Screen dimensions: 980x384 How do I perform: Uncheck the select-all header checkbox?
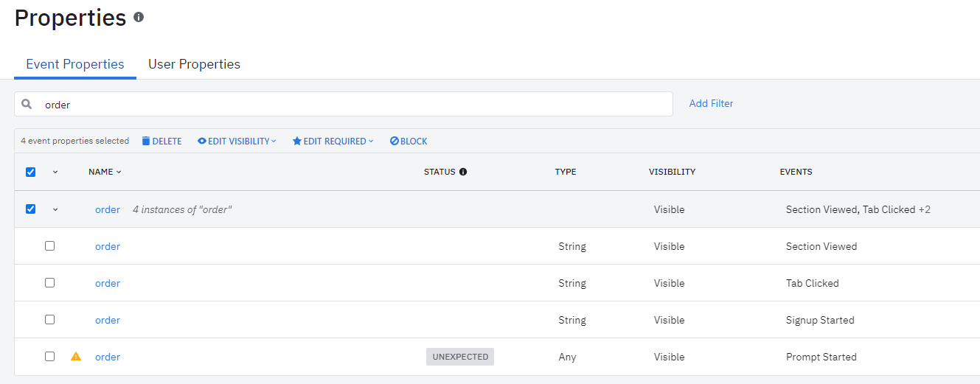[x=30, y=172]
